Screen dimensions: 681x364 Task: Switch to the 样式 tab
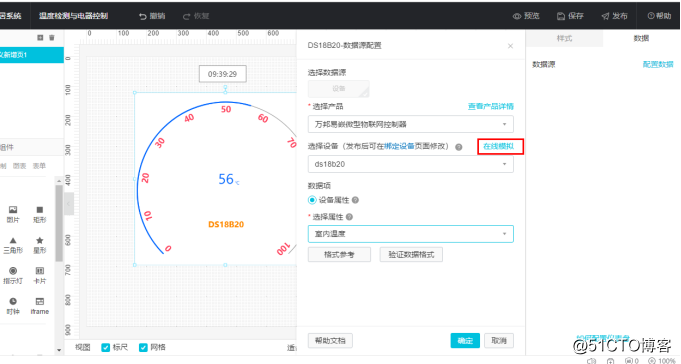click(x=564, y=38)
